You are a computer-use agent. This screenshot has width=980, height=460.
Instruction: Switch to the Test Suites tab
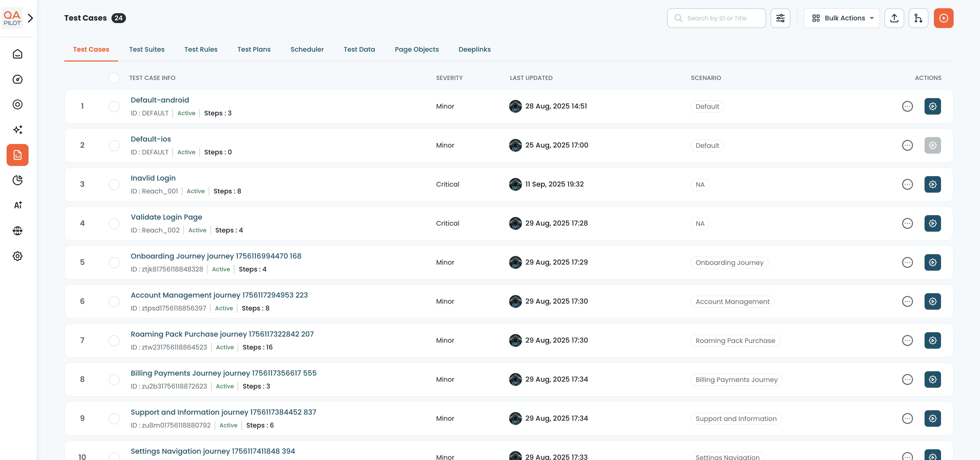(x=147, y=49)
